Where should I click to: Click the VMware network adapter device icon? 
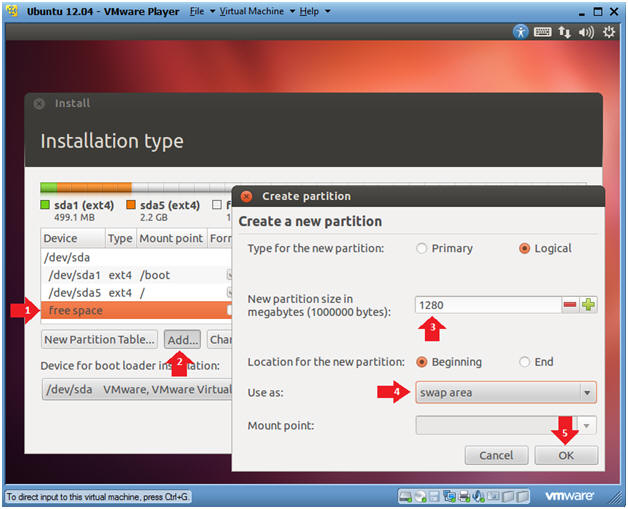(x=449, y=497)
